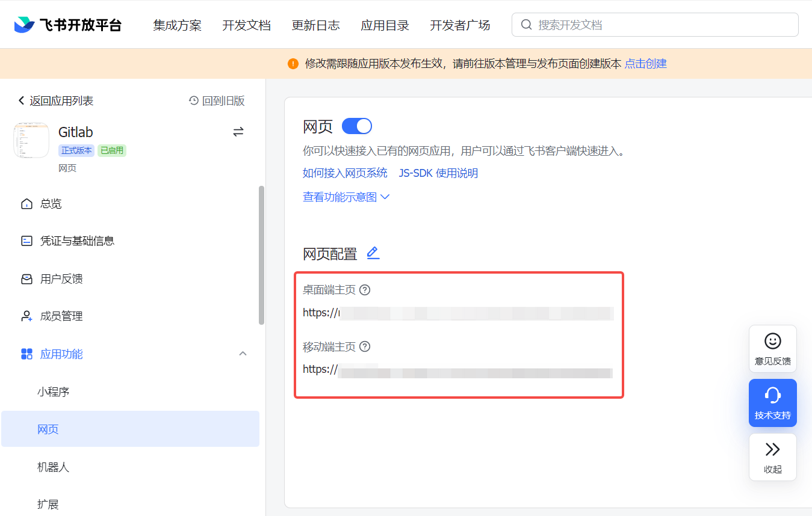This screenshot has width=812, height=516.
Task: Open the 意见反馈 smiley feedback button
Action: (772, 349)
